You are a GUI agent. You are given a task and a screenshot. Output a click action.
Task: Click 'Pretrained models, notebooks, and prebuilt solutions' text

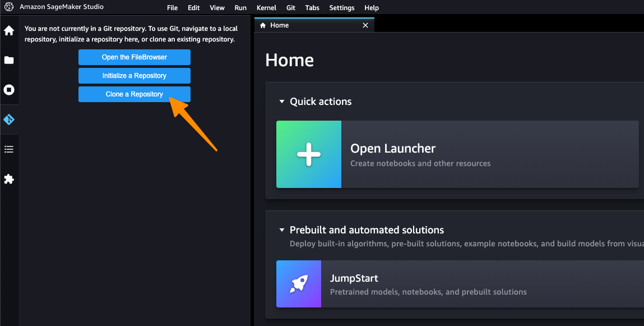pyautogui.click(x=428, y=292)
